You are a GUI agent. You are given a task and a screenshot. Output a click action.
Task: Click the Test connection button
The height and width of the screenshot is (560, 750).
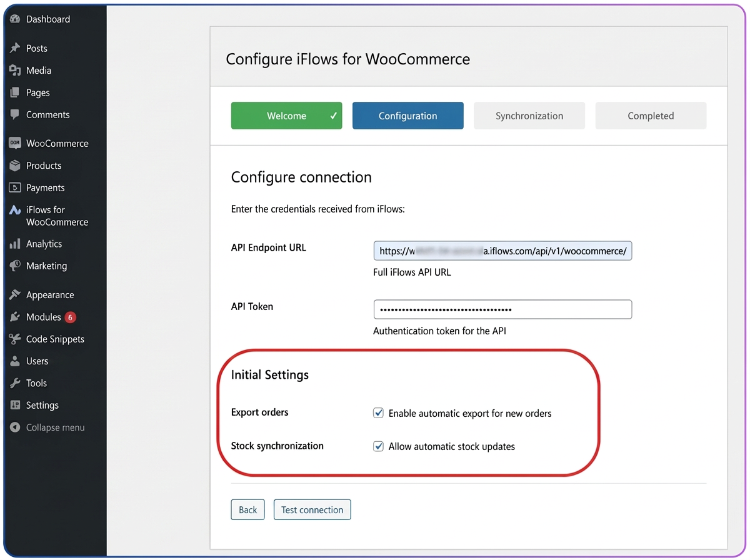[x=312, y=509]
